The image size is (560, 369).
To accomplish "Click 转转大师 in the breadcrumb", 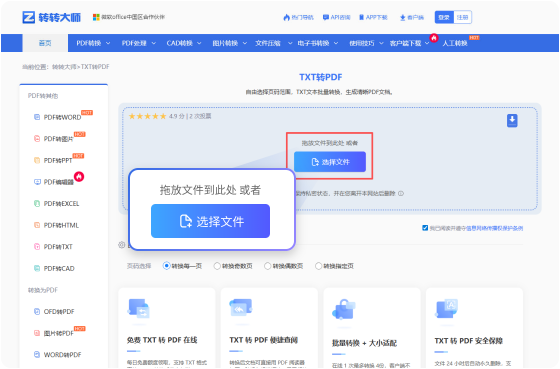I will click(x=64, y=67).
